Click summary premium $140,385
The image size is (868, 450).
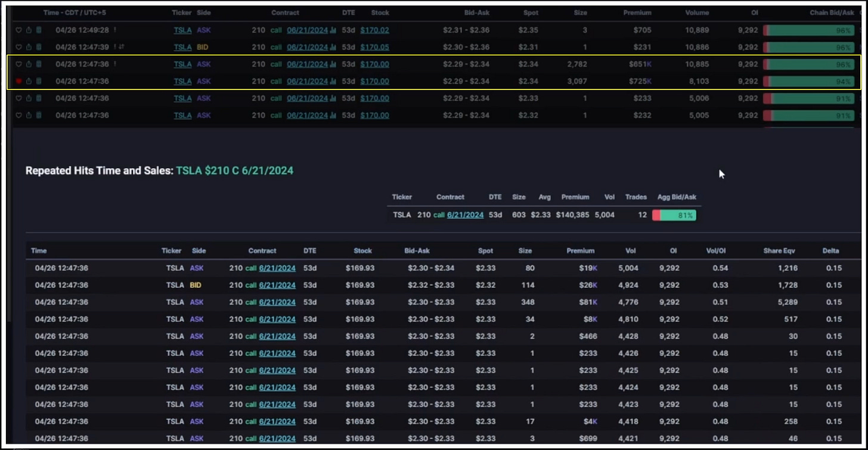[572, 215]
